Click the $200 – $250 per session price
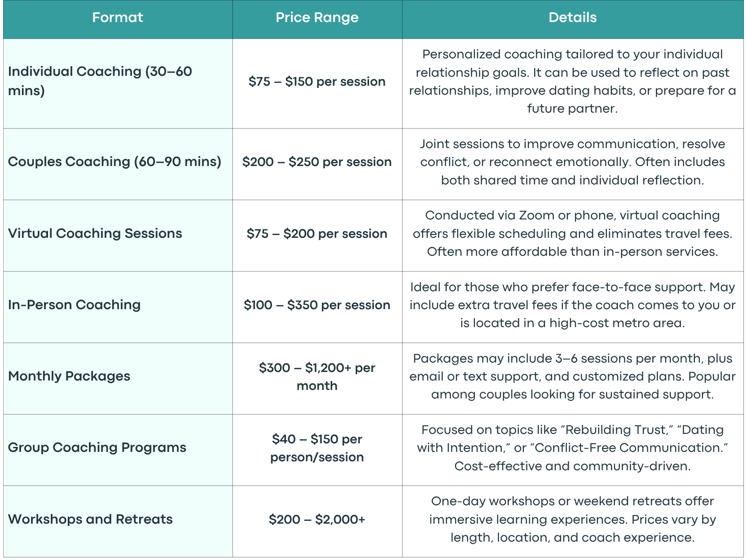 (x=317, y=162)
